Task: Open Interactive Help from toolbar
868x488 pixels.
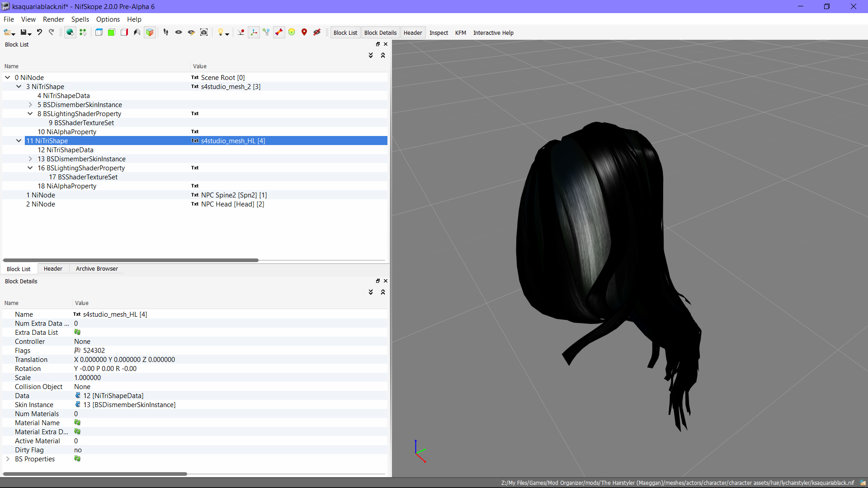Action: [x=493, y=33]
